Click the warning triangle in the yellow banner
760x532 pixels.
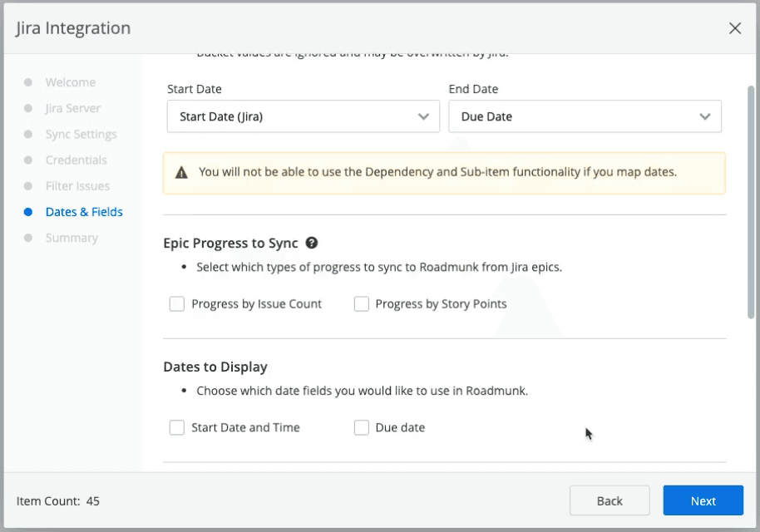tap(182, 172)
